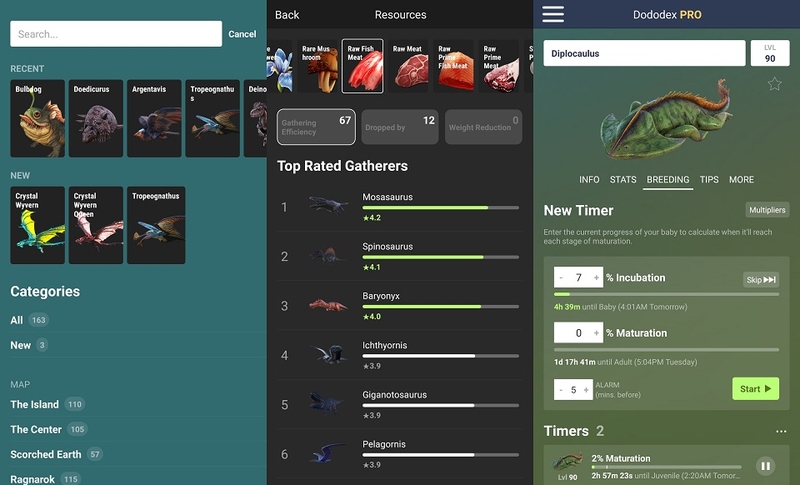Image resolution: width=800 pixels, height=485 pixels.
Task: Open the Bulbdog recent creature card
Action: 38,118
